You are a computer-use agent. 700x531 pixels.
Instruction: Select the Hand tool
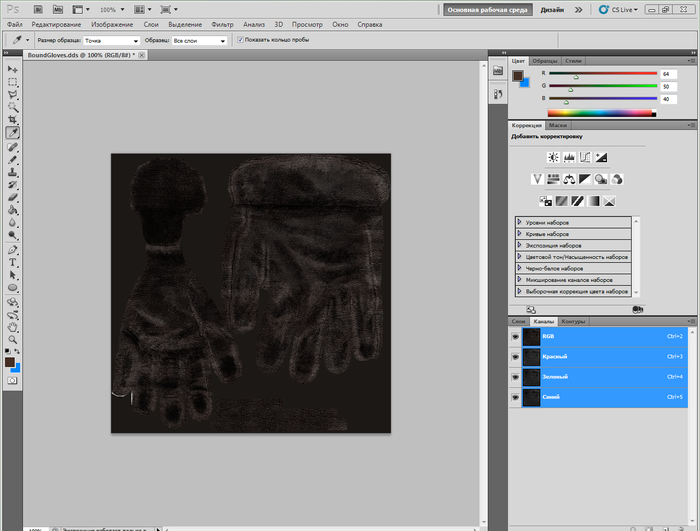click(13, 327)
